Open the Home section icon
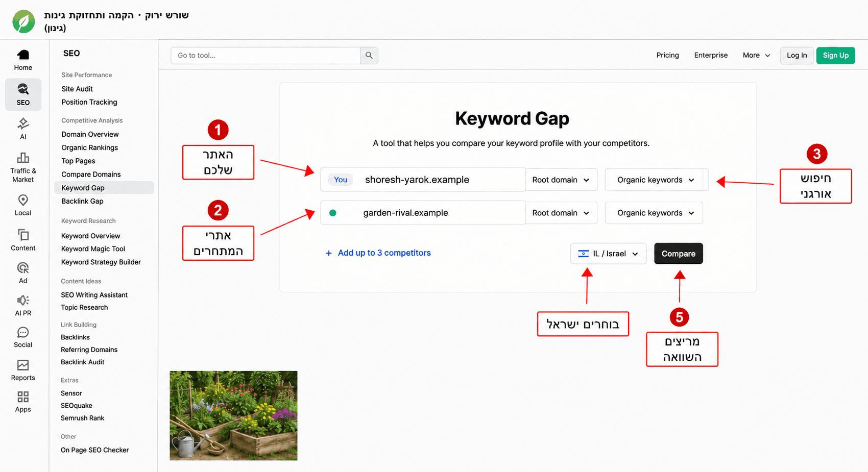Image resolution: width=868 pixels, height=472 pixels. click(x=23, y=55)
